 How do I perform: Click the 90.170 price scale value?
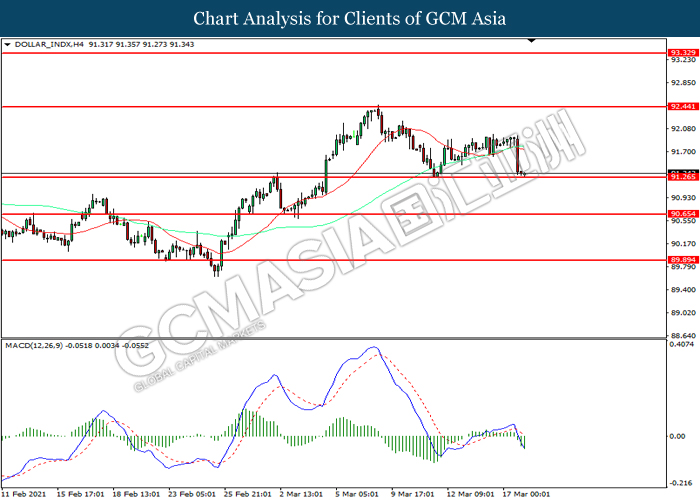(x=683, y=244)
